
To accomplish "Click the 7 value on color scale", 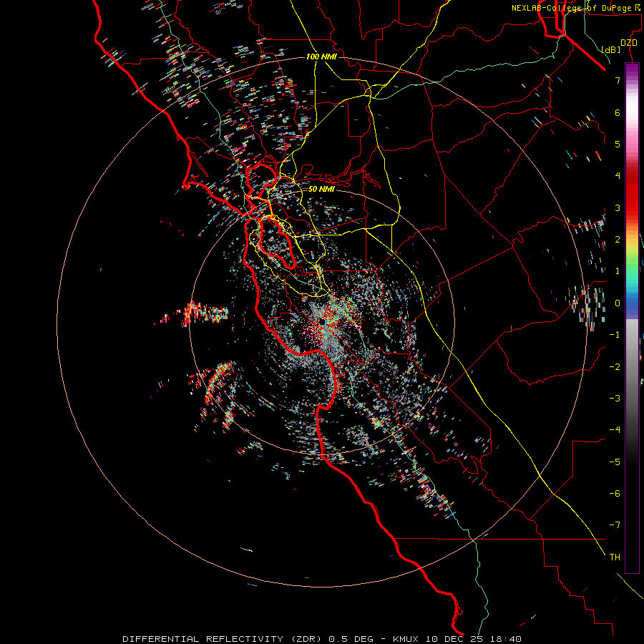I will tap(618, 80).
